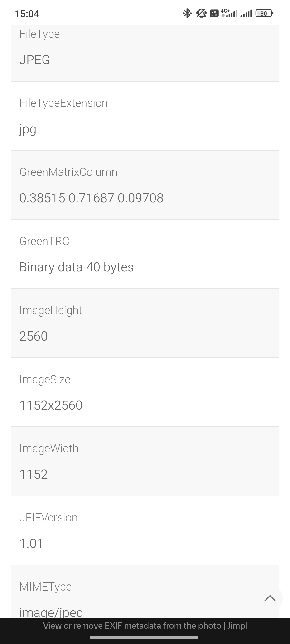This screenshot has width=290, height=644.
Task: Tap the second signal bars icon
Action: point(246,13)
